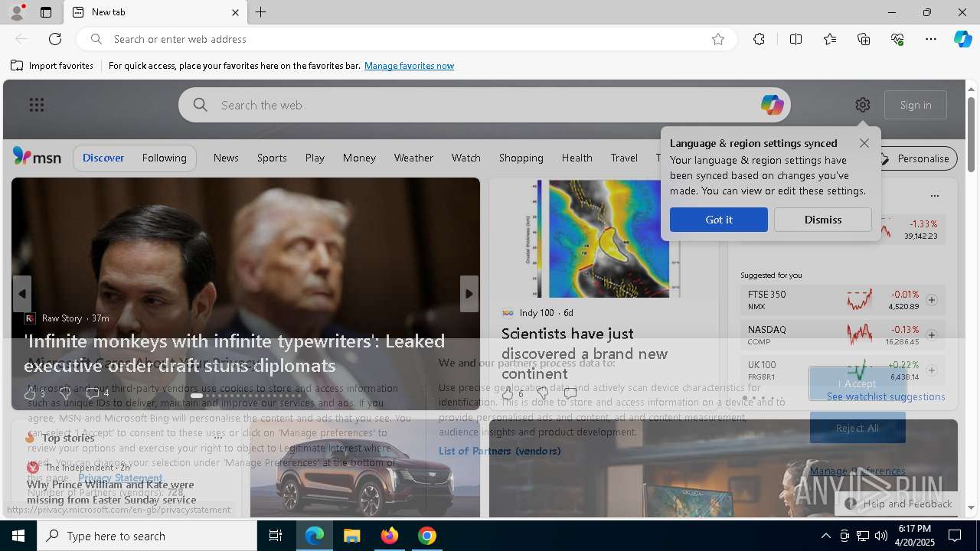Open the Collections icon

(x=864, y=39)
